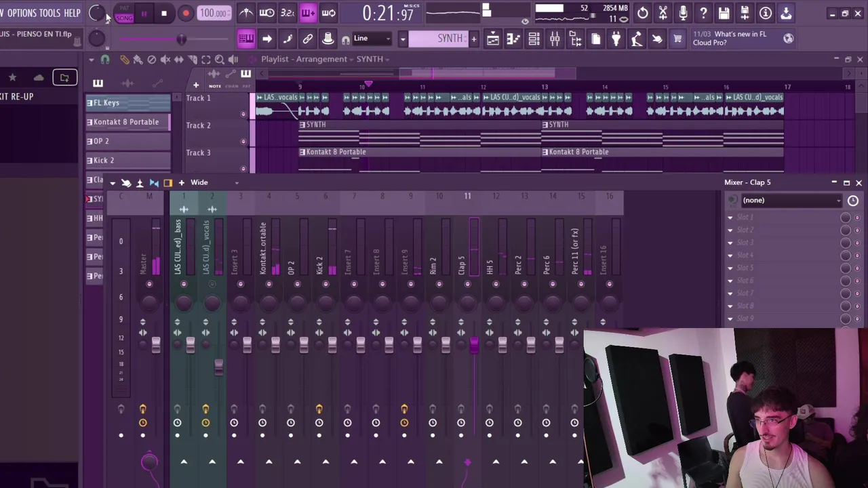
Task: Click the microphone one-click recording icon
Action: (683, 13)
